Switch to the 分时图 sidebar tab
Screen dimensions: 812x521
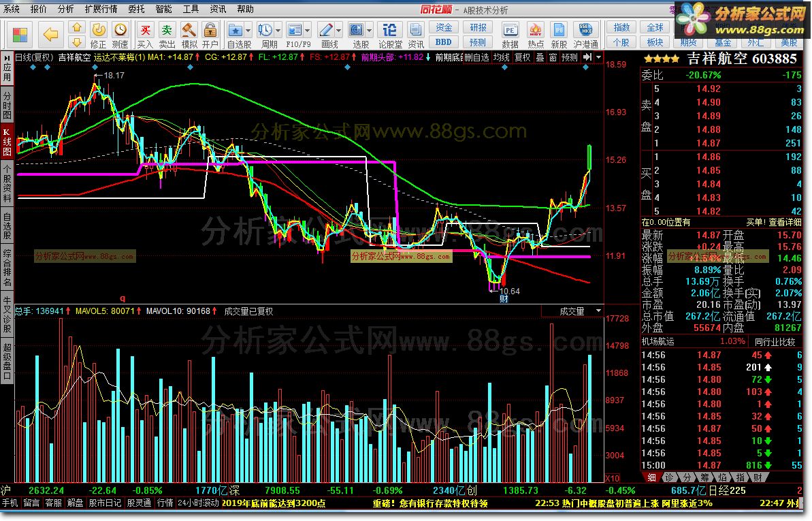tap(7, 106)
